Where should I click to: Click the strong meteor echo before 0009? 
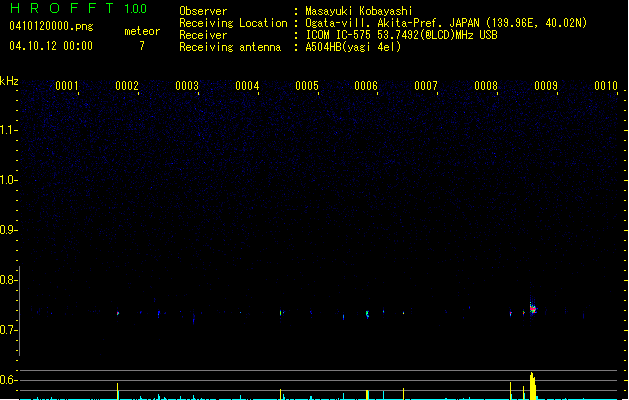tap(533, 309)
